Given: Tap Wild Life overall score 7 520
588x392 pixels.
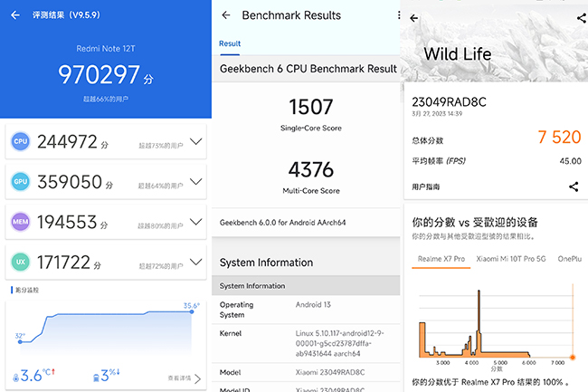Looking at the screenshot, I should tap(559, 137).
